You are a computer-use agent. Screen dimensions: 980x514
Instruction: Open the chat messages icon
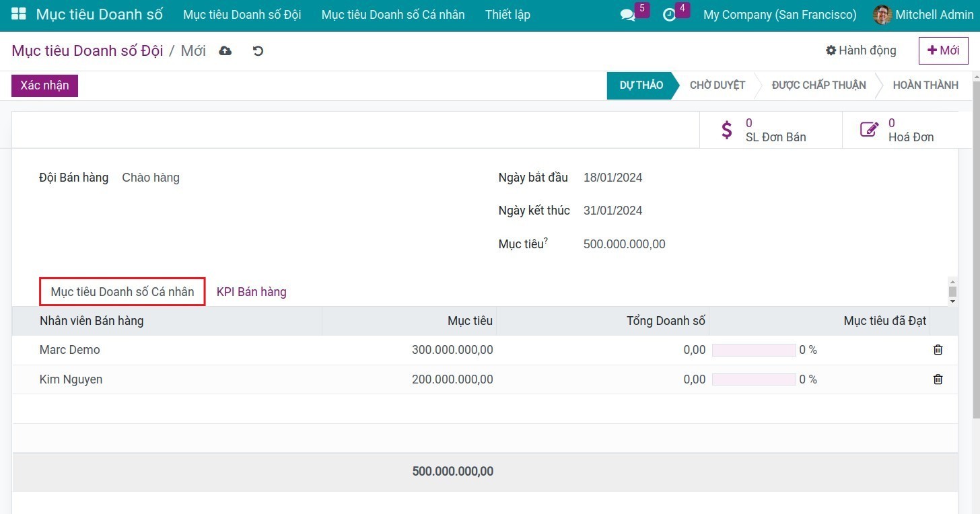pyautogui.click(x=628, y=15)
